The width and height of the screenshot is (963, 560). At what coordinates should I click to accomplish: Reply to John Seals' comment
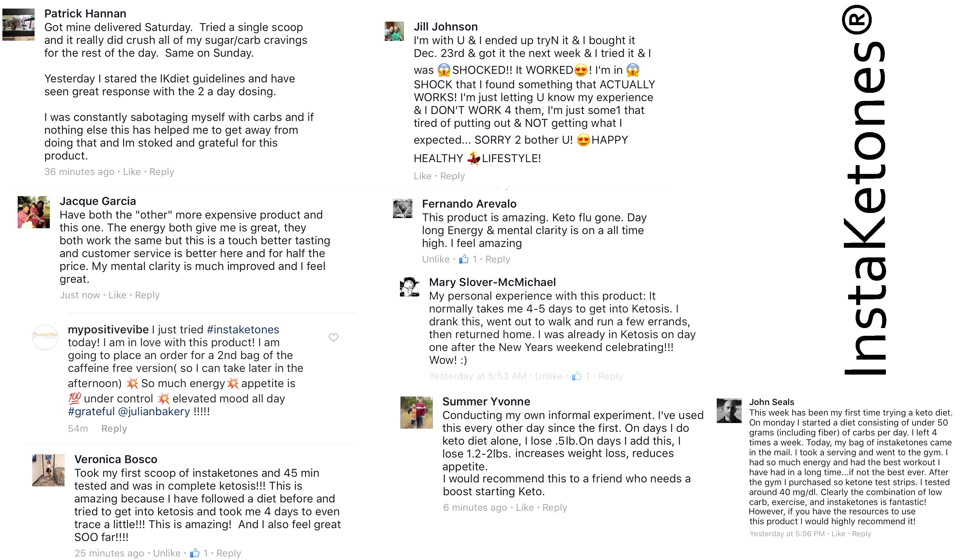(861, 534)
